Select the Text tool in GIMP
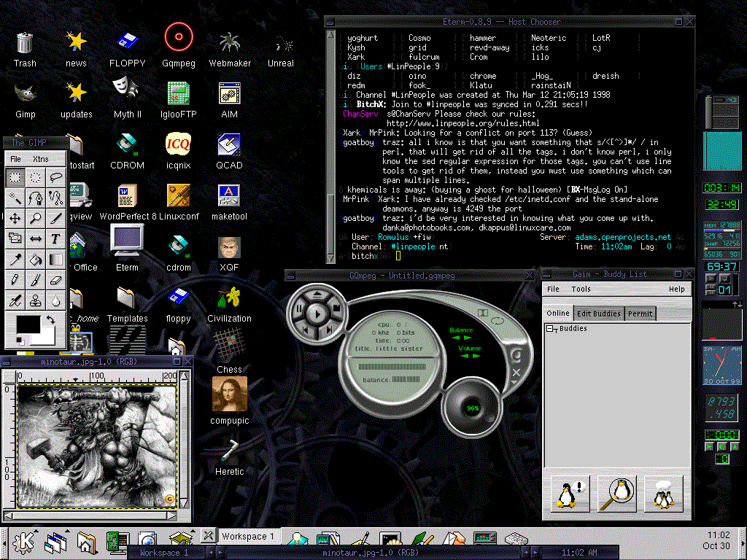The width and height of the screenshot is (747, 560). click(55, 238)
